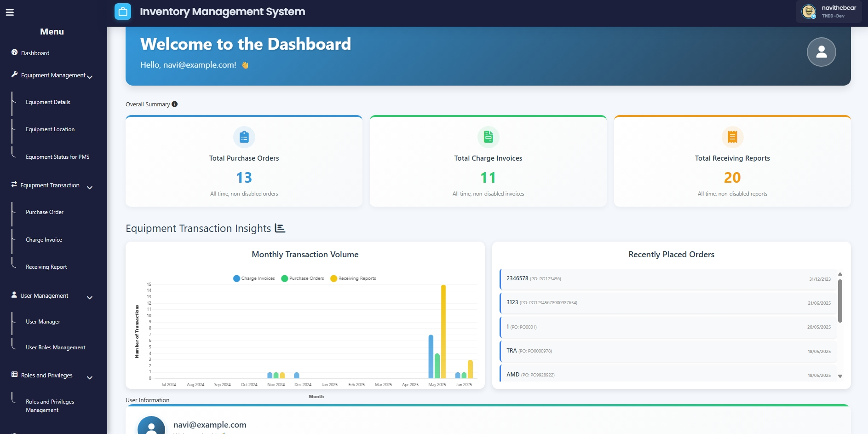Collapse the Equipment Transaction menu section
Screen dimensions: 868x434
[x=90, y=187]
